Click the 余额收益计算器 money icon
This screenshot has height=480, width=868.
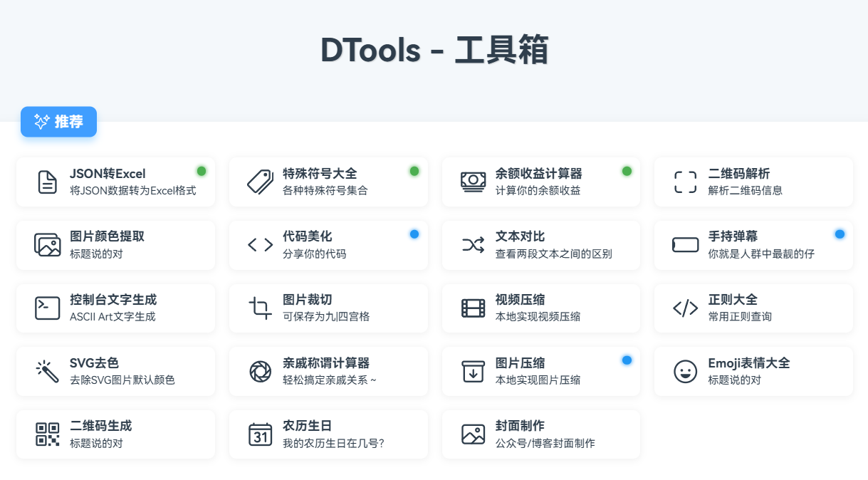pos(473,182)
